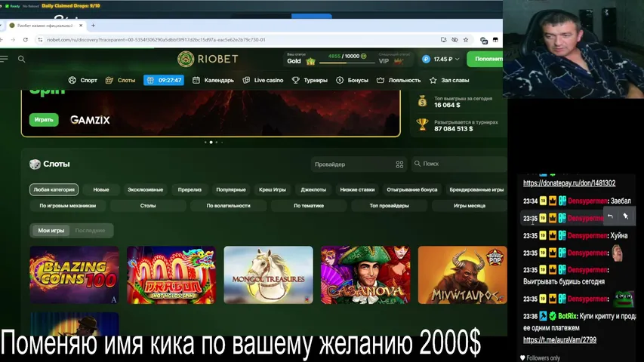Select Любая категория filter chip
Viewport: 644px width, 362px height.
coord(54,189)
